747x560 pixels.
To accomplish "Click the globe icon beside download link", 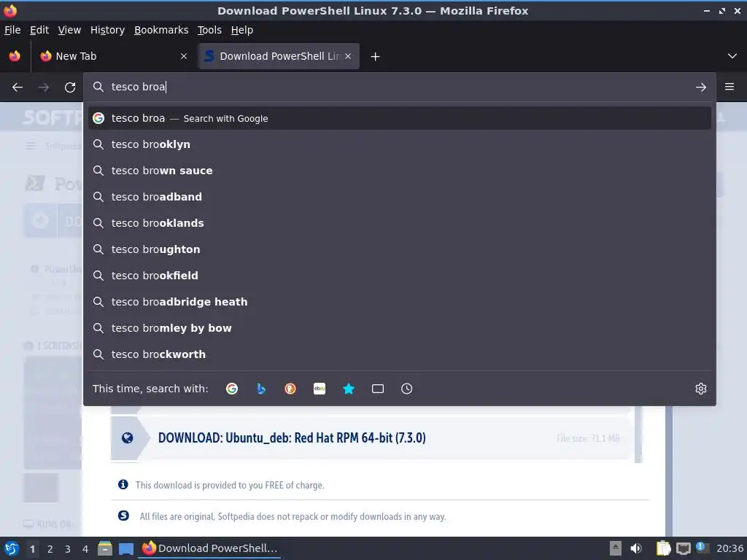I will pyautogui.click(x=127, y=437).
